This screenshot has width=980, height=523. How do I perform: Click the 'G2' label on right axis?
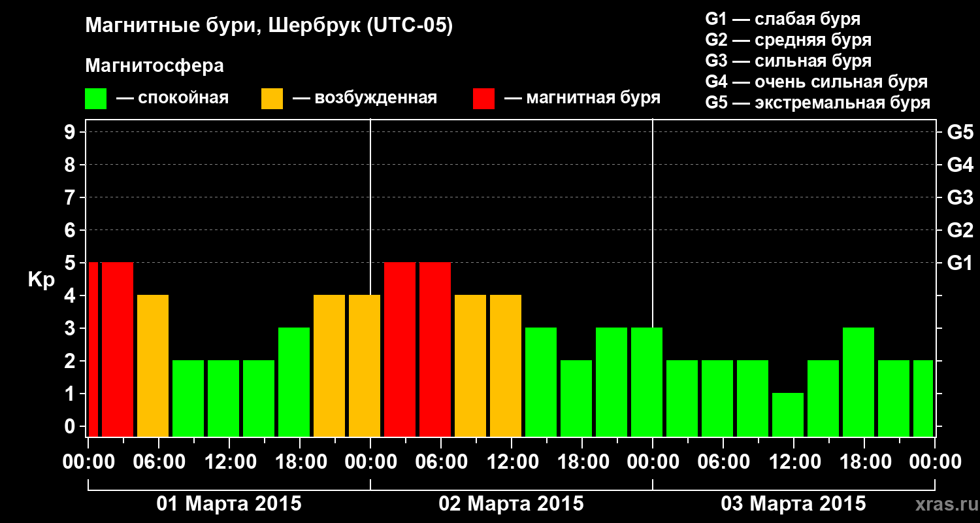(960, 230)
